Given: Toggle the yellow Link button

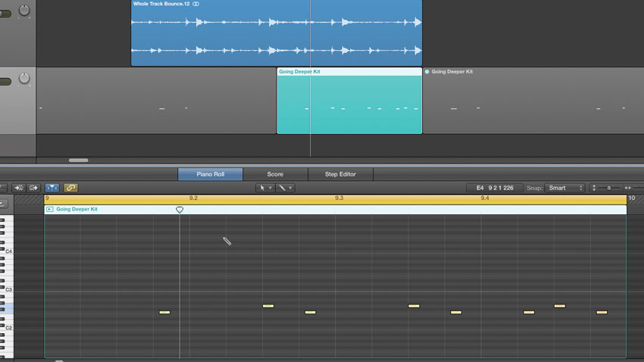Looking at the screenshot, I should 70,188.
